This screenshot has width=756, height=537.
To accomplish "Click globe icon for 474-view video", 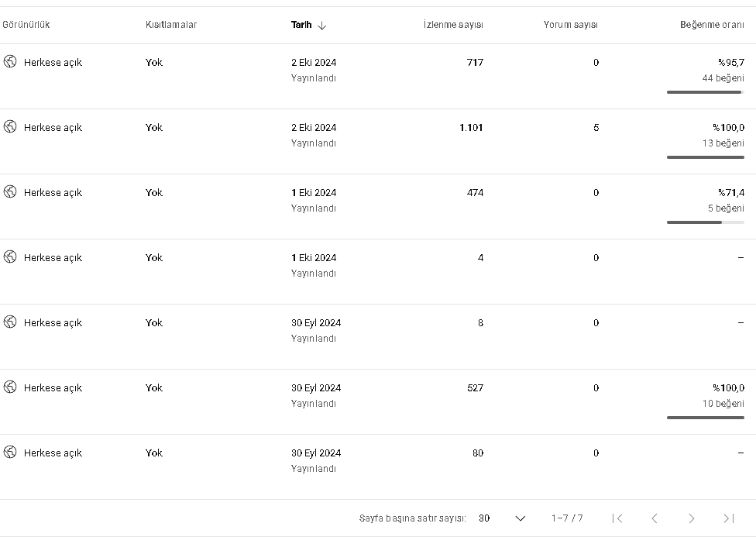I will tap(10, 191).
